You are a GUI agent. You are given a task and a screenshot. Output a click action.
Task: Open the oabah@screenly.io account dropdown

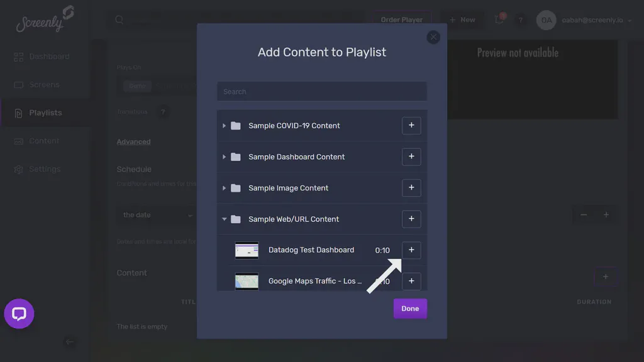click(591, 19)
